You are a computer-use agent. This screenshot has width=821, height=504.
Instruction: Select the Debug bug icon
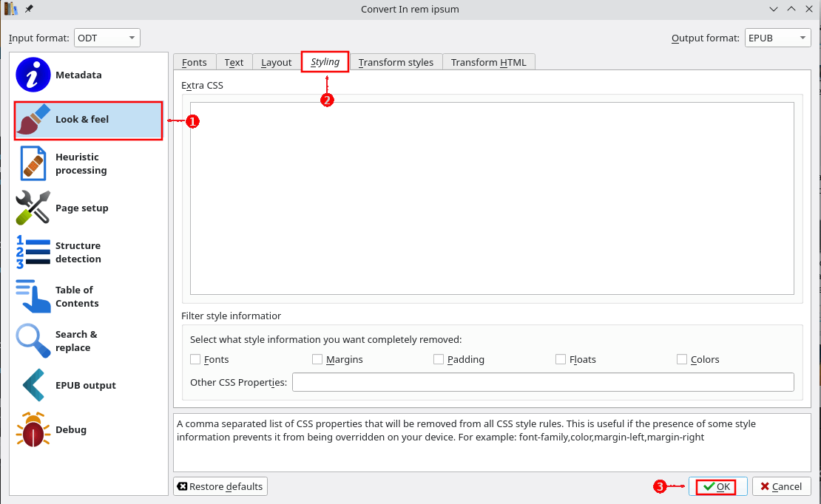[x=33, y=429]
